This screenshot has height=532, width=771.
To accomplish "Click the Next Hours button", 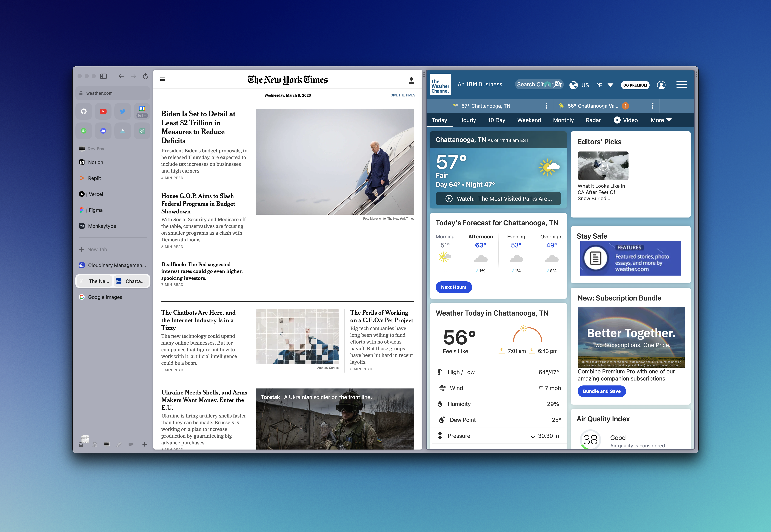I will (x=454, y=287).
